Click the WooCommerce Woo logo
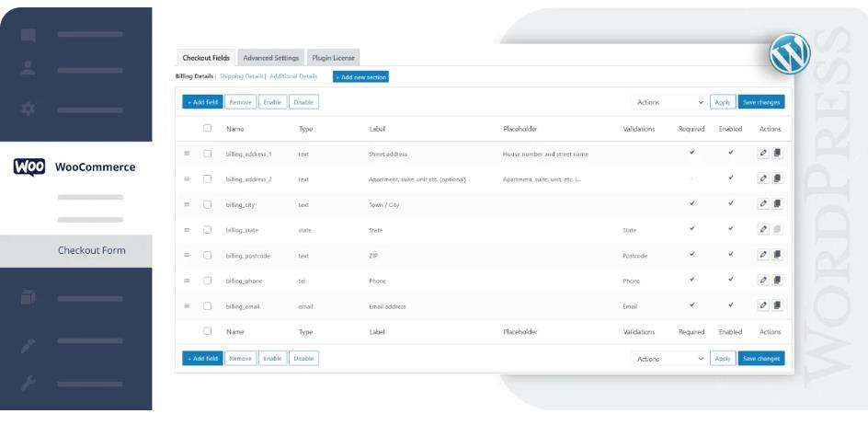Screen dimensions: 868x425 (x=29, y=167)
